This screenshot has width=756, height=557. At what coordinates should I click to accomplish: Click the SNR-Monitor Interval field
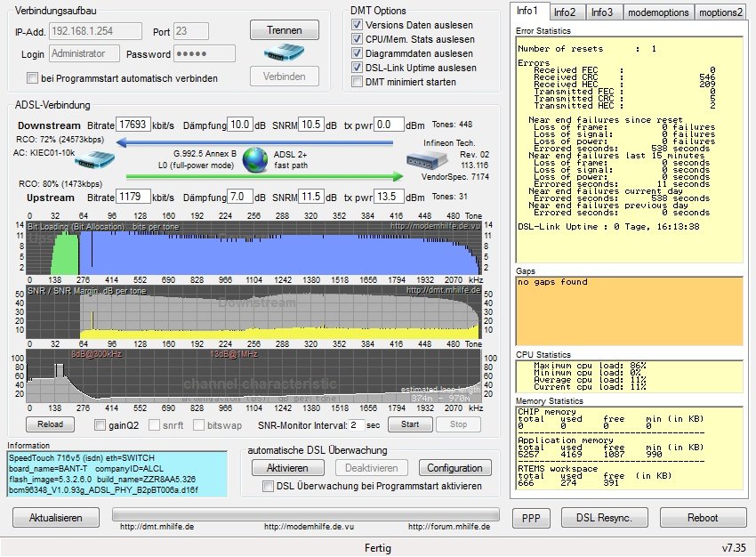[x=357, y=424]
